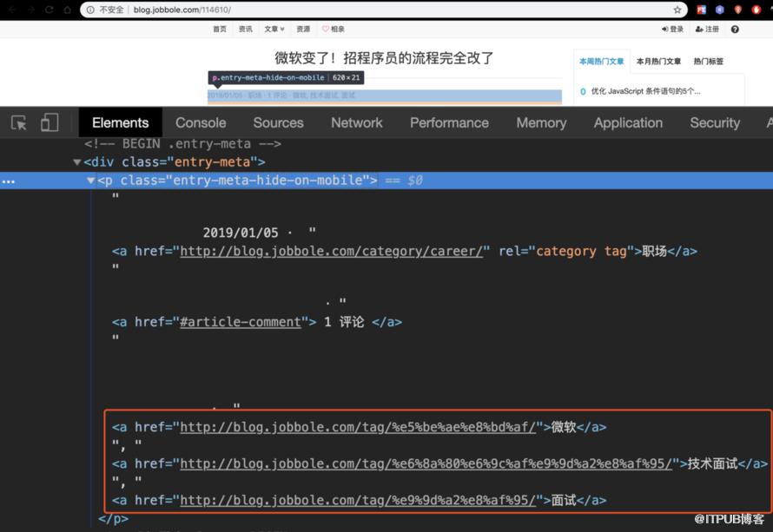Click the 注册 register link
The height and width of the screenshot is (532, 773).
(708, 29)
